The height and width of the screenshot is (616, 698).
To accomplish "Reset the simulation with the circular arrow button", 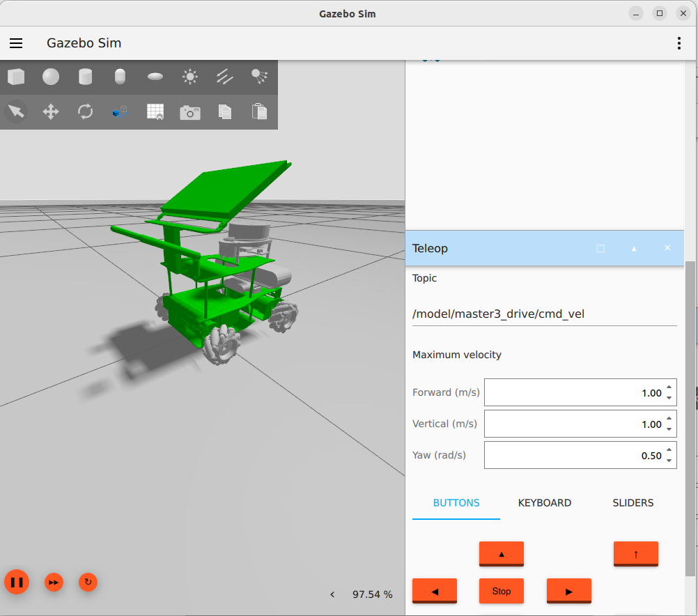I will [x=88, y=582].
